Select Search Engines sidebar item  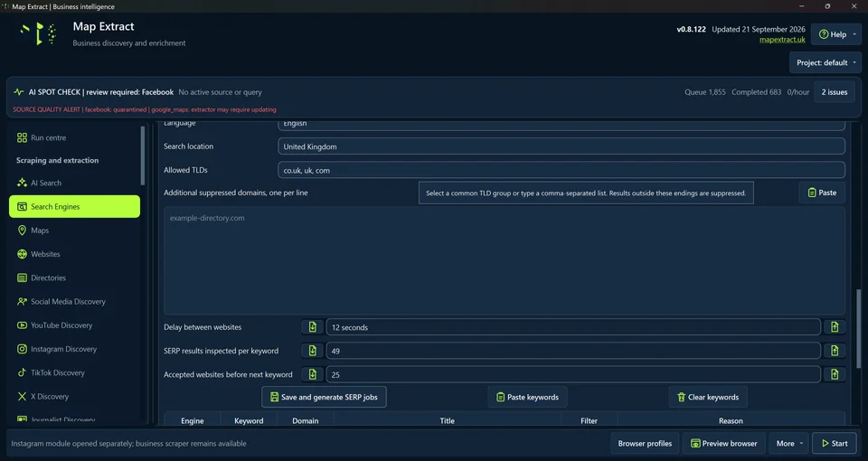pos(74,206)
